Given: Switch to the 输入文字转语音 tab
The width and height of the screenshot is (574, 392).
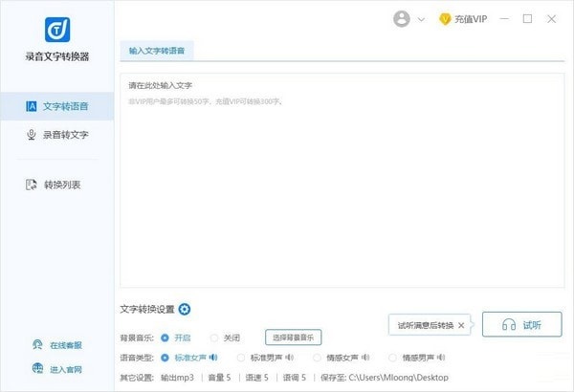Looking at the screenshot, I should pos(157,51).
